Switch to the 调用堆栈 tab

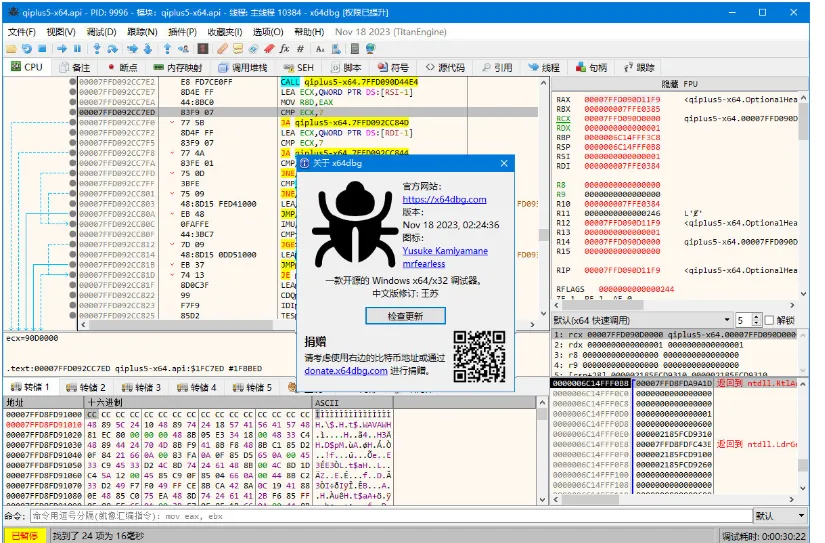pos(243,67)
